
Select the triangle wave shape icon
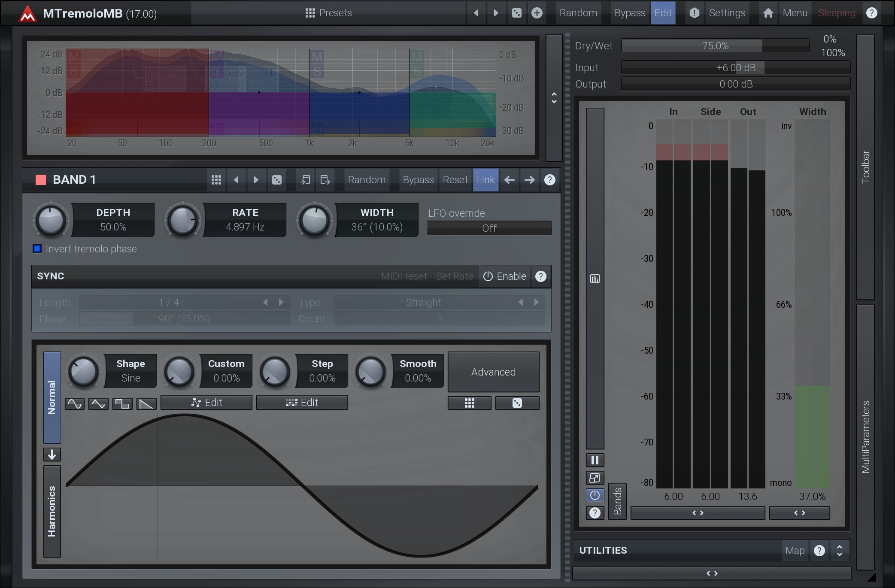(x=98, y=404)
